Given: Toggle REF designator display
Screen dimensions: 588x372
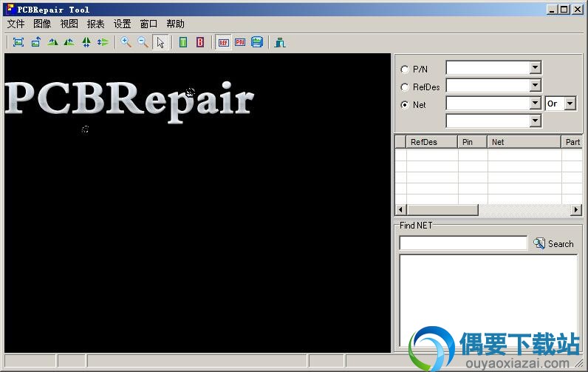Looking at the screenshot, I should click(224, 42).
